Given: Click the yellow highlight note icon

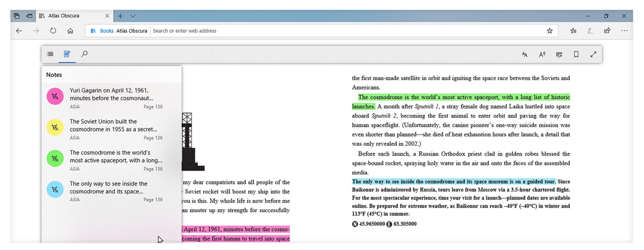Looking at the screenshot, I should click(55, 127).
